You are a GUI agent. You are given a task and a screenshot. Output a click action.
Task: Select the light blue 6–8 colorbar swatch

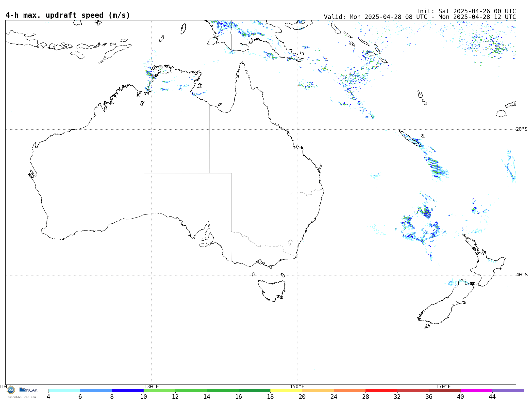[x=96, y=391]
